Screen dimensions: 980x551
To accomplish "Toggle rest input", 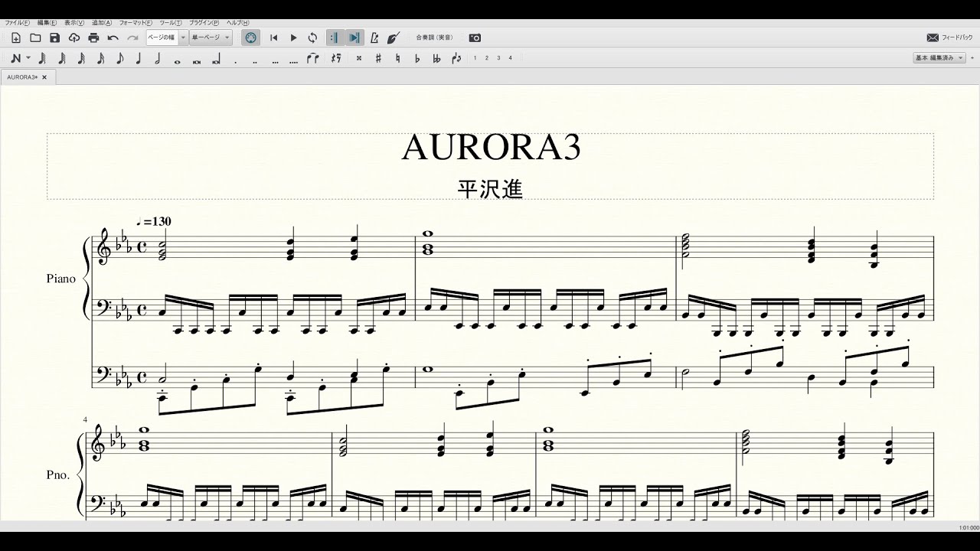I will (335, 58).
